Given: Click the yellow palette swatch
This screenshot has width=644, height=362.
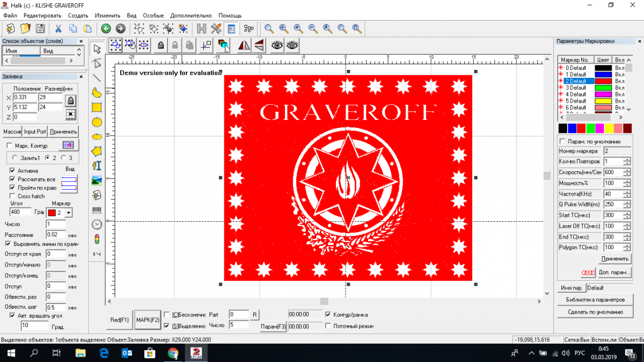Looking at the screenshot, I should point(609,128).
